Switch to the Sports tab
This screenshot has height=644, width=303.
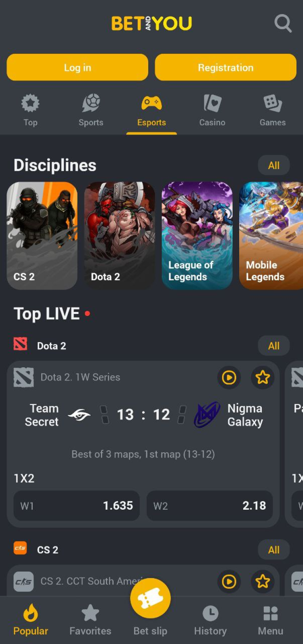(x=91, y=111)
